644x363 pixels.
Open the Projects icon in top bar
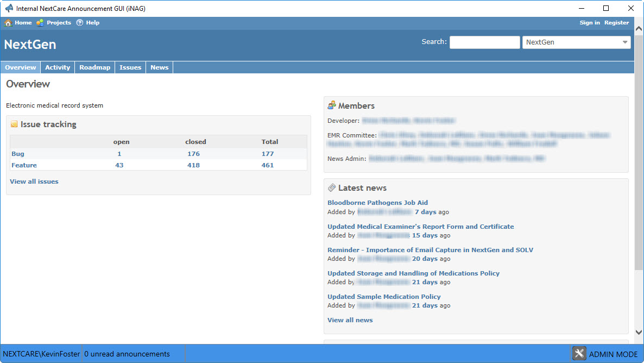[40, 23]
